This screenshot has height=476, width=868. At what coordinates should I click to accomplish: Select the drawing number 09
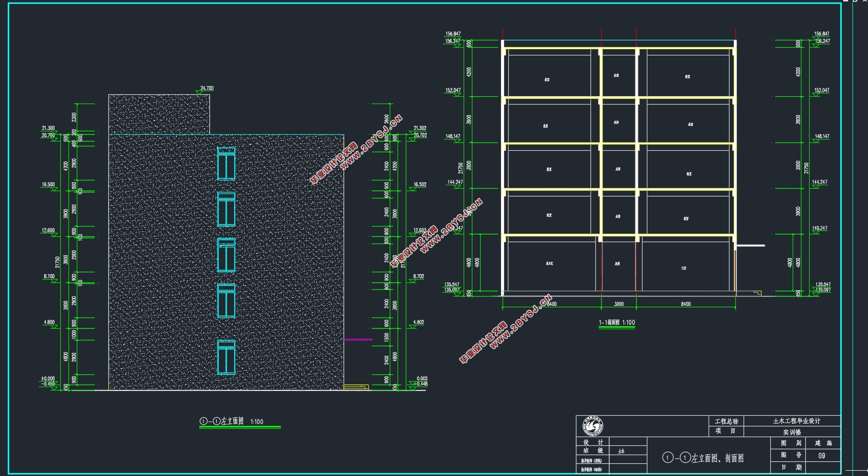[822, 456]
